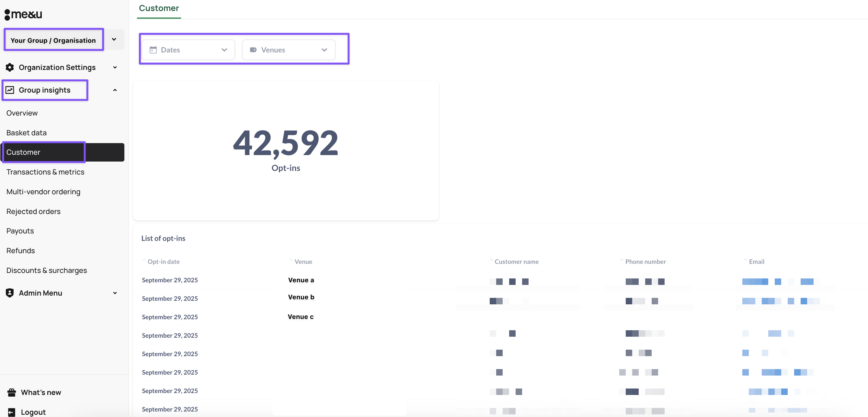868x417 pixels.
Task: Click the Admin Menu shield icon
Action: click(x=10, y=293)
